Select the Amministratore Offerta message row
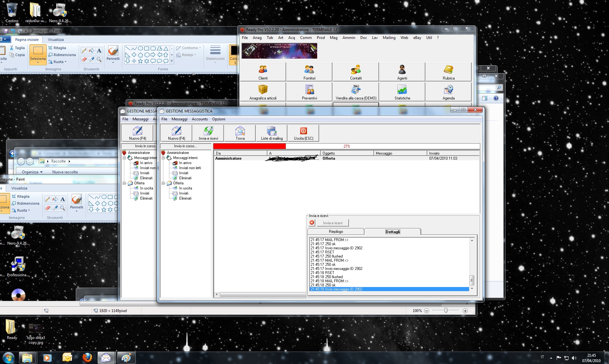This screenshot has width=609, height=364. coord(347,158)
